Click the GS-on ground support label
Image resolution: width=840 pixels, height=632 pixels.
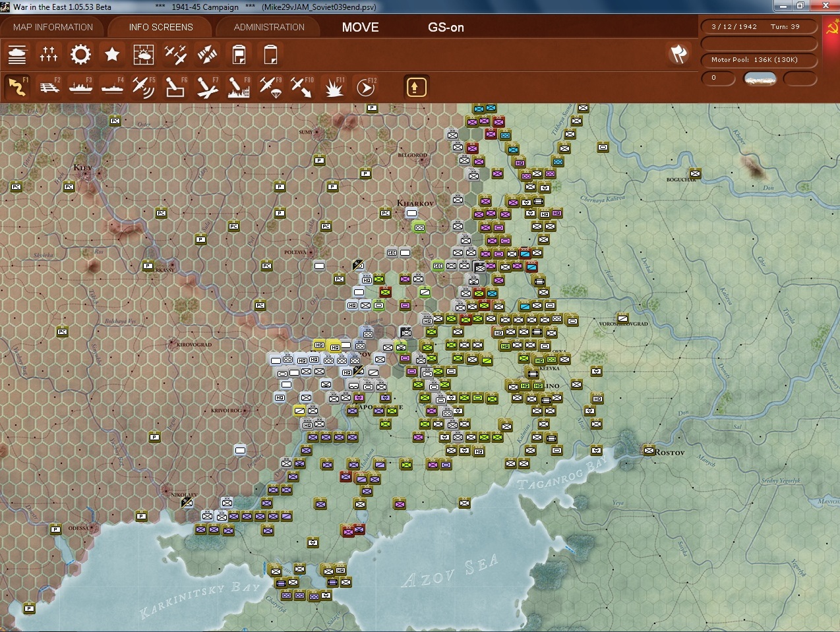[x=446, y=27]
